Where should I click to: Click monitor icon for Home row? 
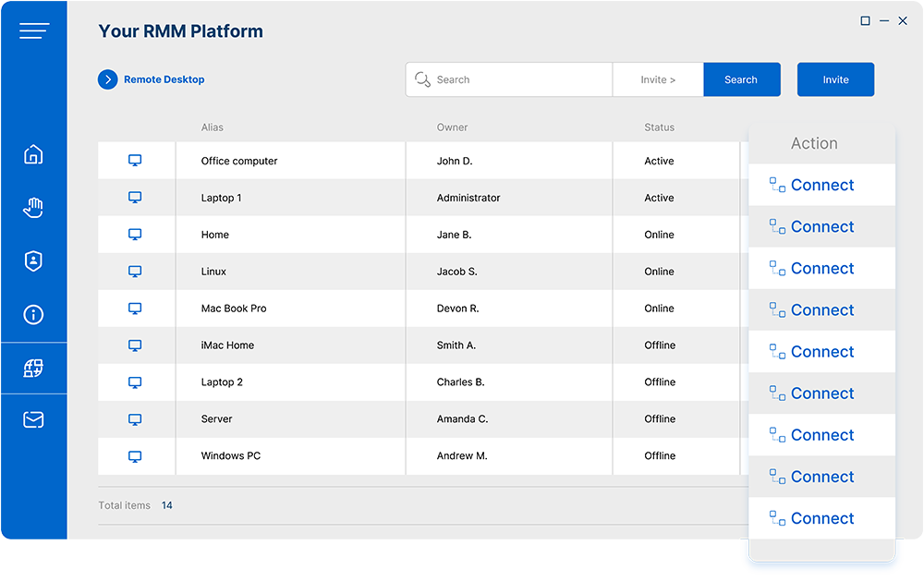135,235
